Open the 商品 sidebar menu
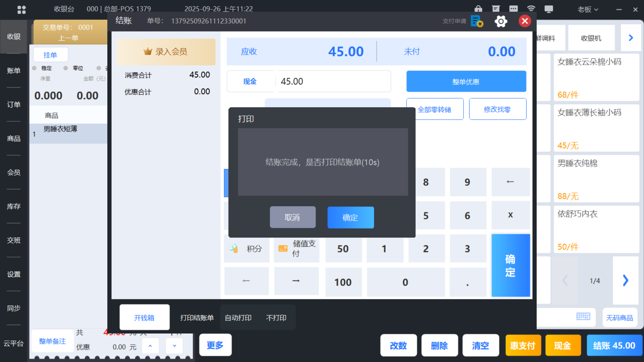This screenshot has height=362, width=644. pyautogui.click(x=14, y=138)
